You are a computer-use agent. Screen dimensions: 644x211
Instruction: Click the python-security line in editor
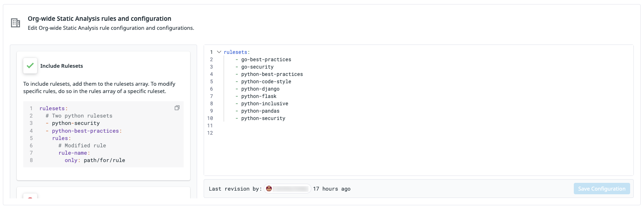[263, 118]
